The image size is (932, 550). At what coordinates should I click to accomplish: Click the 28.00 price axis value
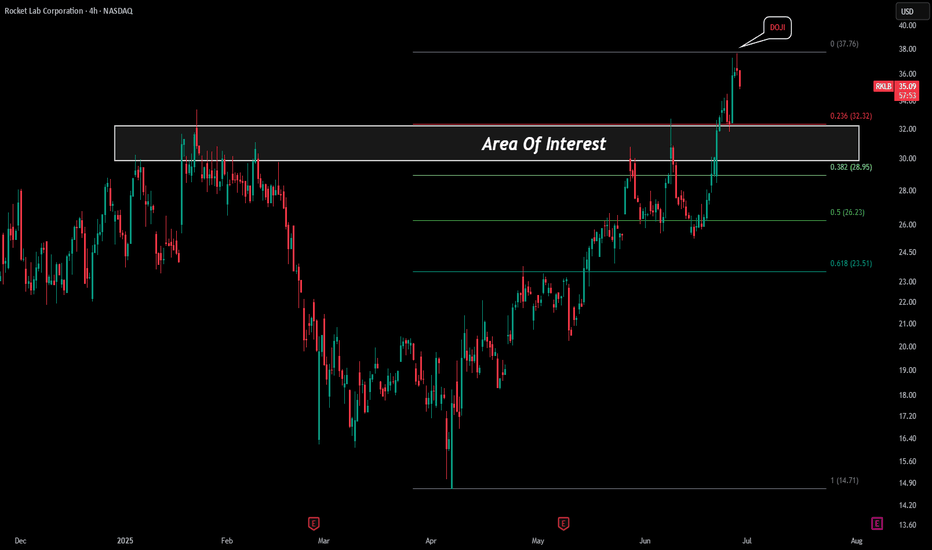pos(907,191)
